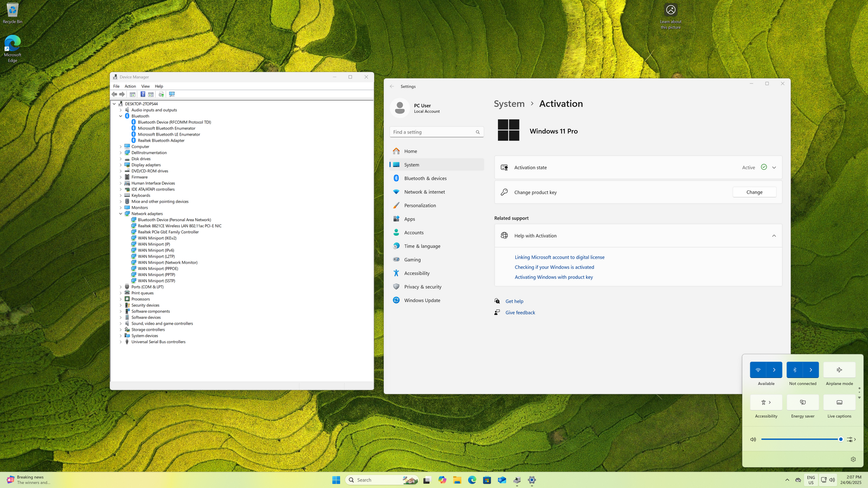Image resolution: width=868 pixels, height=488 pixels.
Task: Open the File menu in Device Manager
Action: [x=116, y=86]
